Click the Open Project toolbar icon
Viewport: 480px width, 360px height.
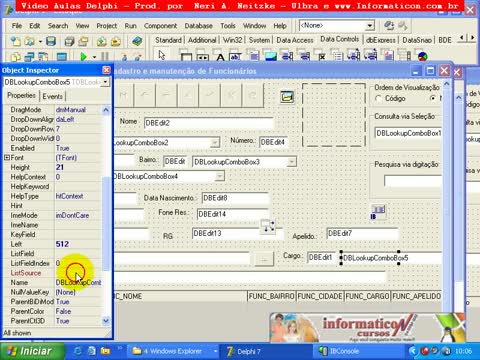[83, 41]
